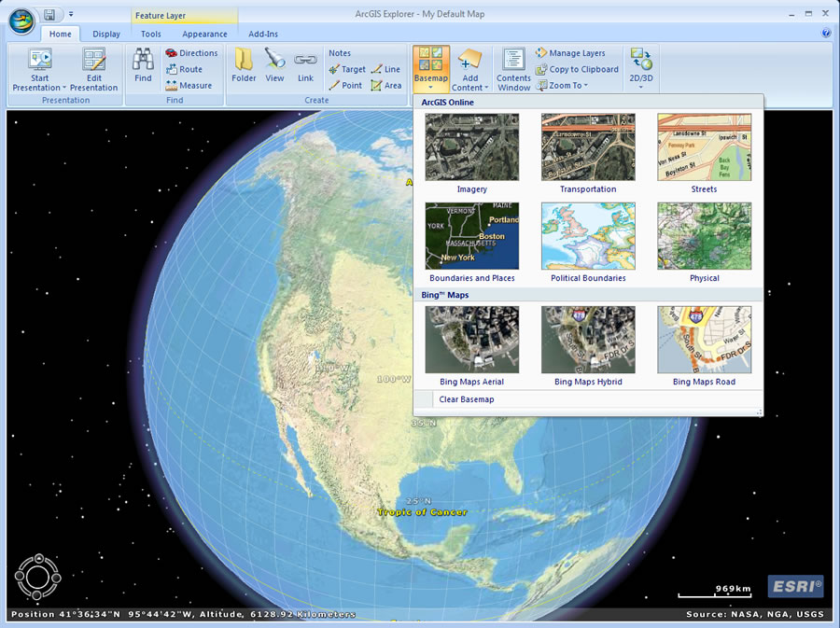The height and width of the screenshot is (628, 840).
Task: Click the Source: NASA, NGA, USGS text
Action: pos(755,614)
